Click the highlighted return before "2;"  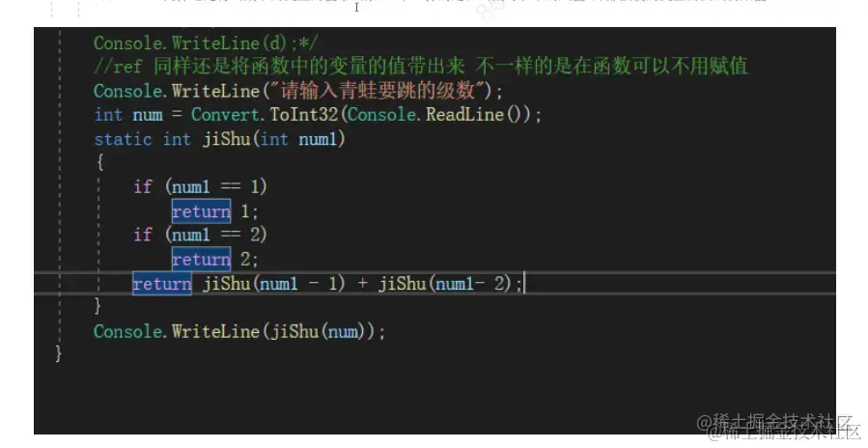[201, 259]
